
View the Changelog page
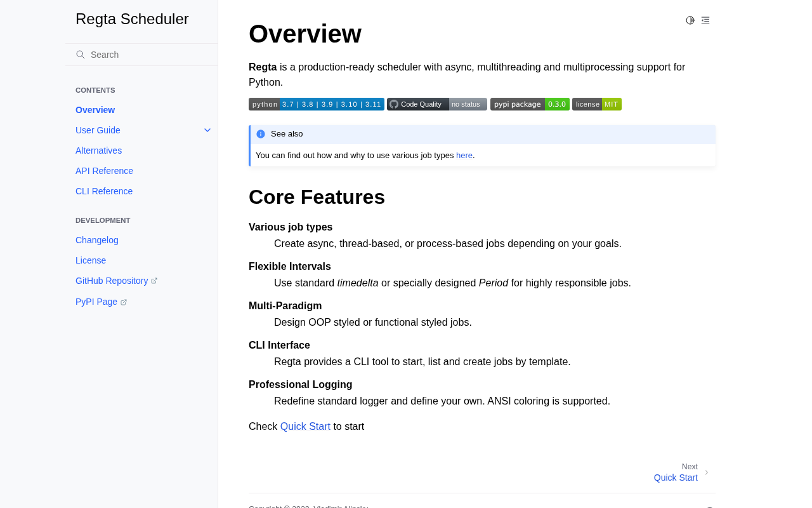(x=97, y=240)
